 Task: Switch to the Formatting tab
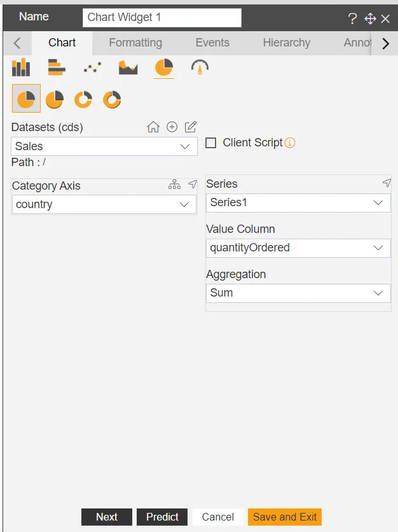coord(135,43)
